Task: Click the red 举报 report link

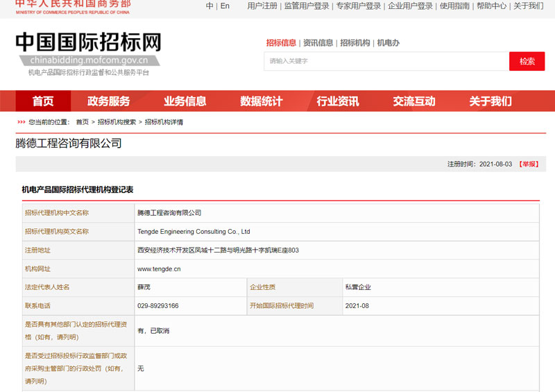Action: pyautogui.click(x=529, y=164)
